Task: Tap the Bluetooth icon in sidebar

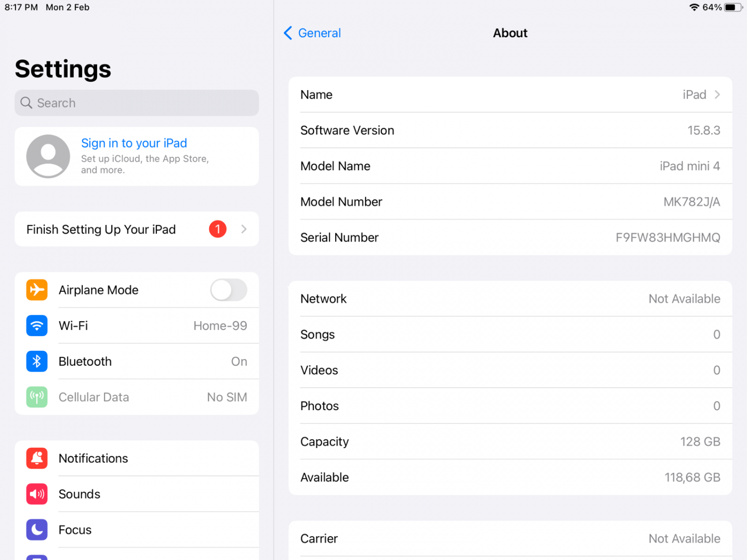Action: click(x=37, y=361)
